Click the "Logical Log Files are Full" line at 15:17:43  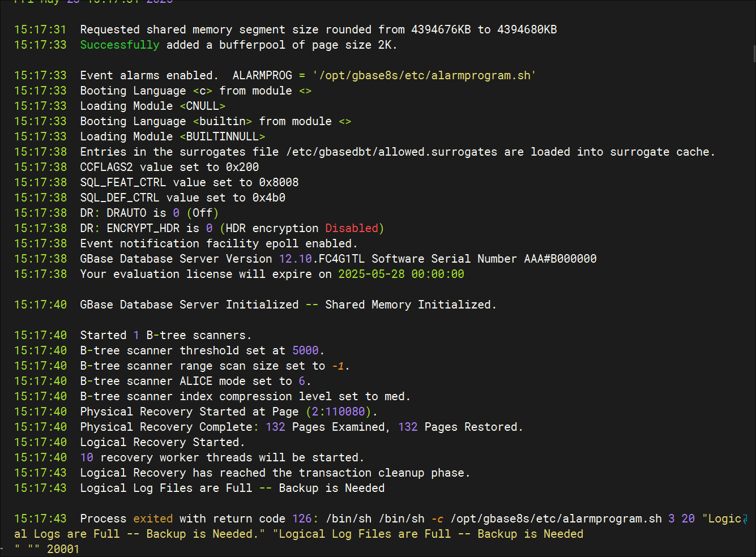click(x=232, y=488)
